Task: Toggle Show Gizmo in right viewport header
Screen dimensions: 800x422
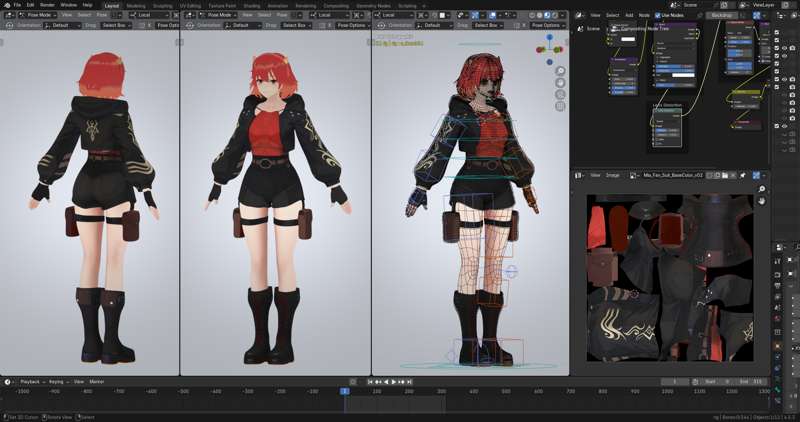Action: [x=476, y=15]
